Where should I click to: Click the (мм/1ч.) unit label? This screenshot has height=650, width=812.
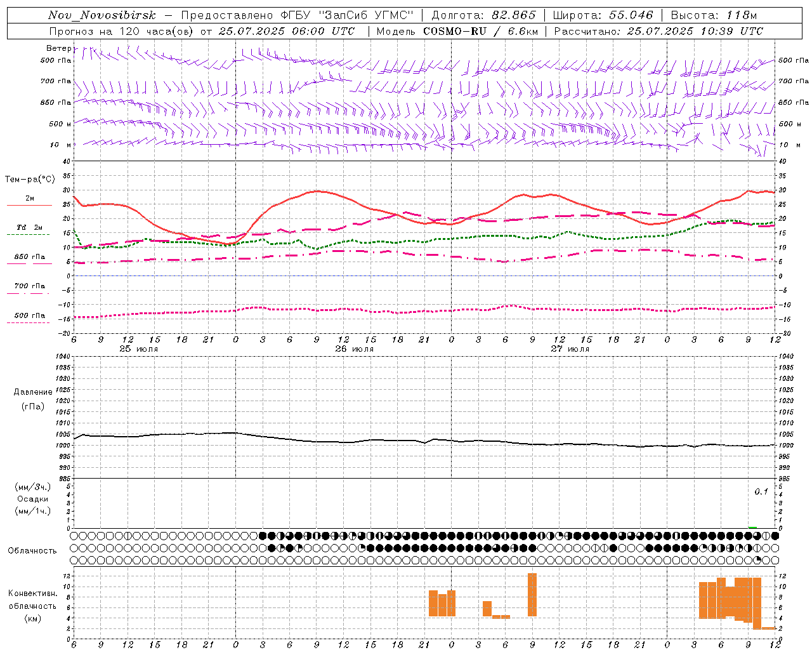click(33, 511)
